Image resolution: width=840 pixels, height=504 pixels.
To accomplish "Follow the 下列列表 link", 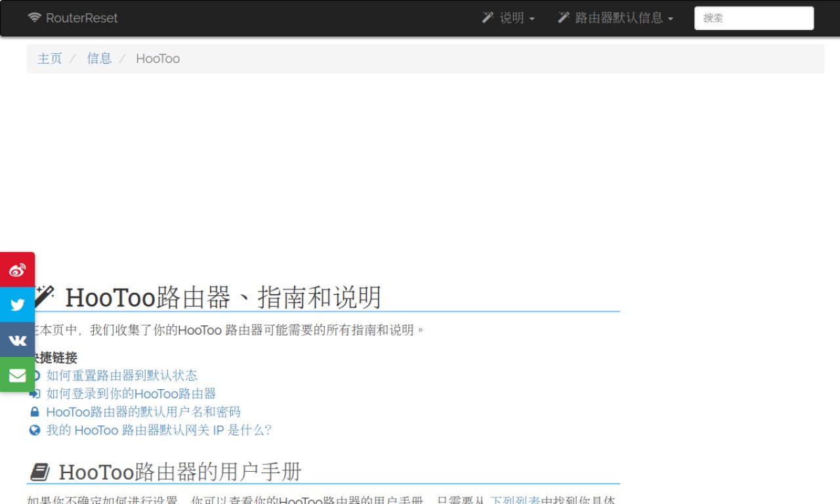I will [515, 501].
